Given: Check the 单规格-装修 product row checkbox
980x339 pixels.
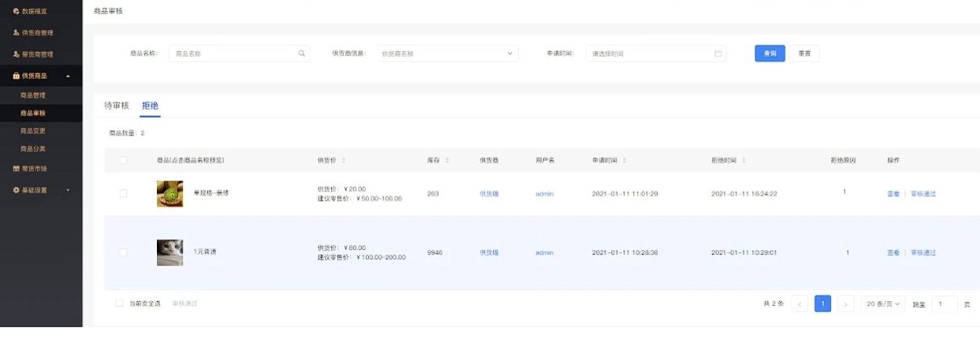Looking at the screenshot, I should click(123, 193).
